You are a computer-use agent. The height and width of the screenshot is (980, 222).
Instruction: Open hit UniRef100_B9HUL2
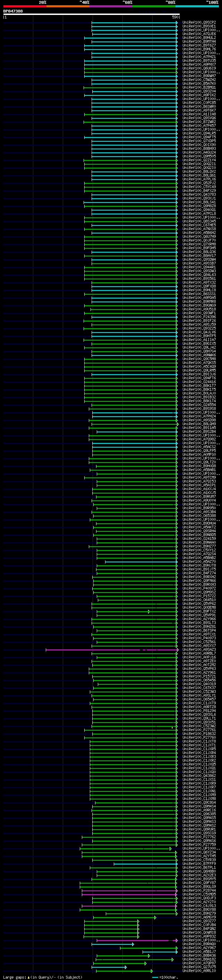click(x=199, y=38)
